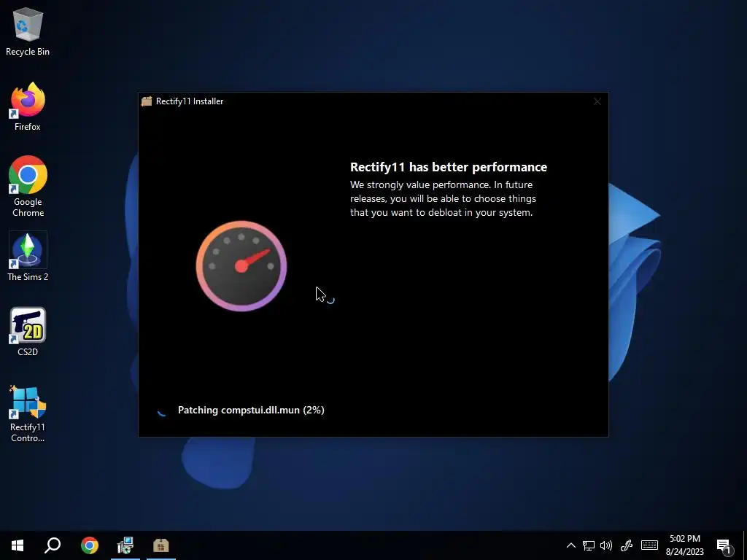This screenshot has width=747, height=560.
Task: Open network status tray icon
Action: [x=589, y=545]
